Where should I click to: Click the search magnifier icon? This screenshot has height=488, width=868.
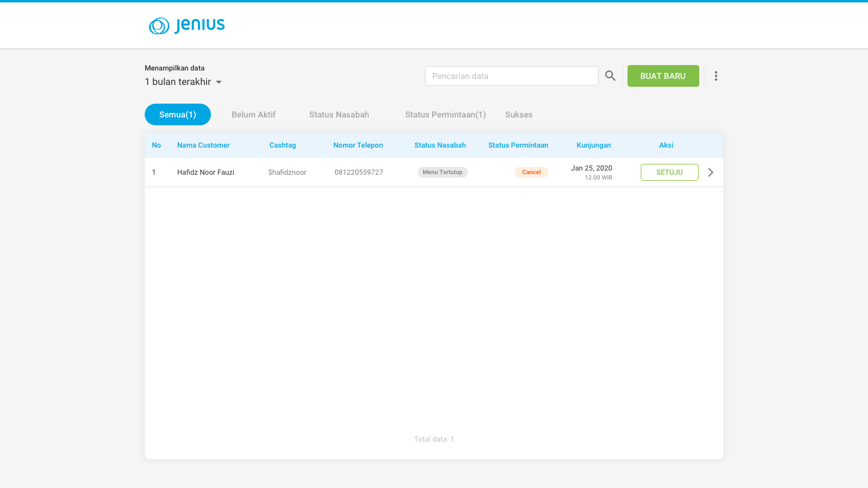[611, 76]
